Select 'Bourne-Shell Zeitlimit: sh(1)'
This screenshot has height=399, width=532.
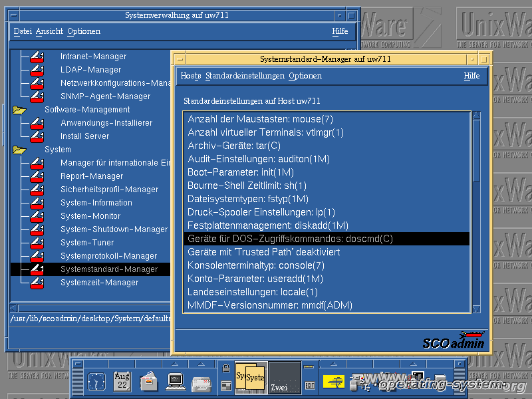pyautogui.click(x=327, y=186)
